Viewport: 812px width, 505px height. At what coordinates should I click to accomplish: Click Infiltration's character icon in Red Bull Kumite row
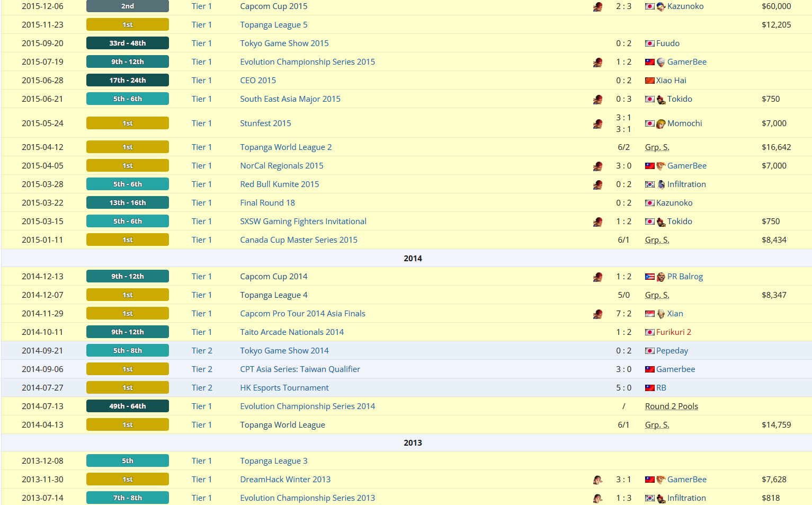click(x=661, y=184)
